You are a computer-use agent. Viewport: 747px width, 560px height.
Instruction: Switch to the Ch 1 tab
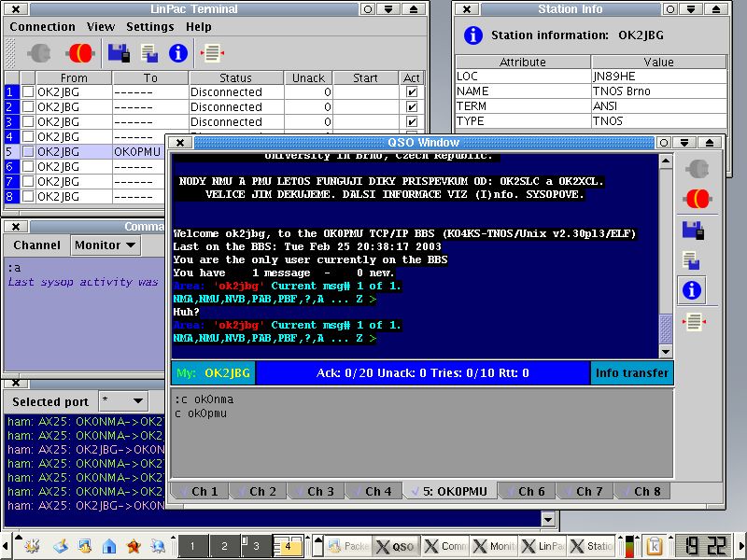(199, 492)
